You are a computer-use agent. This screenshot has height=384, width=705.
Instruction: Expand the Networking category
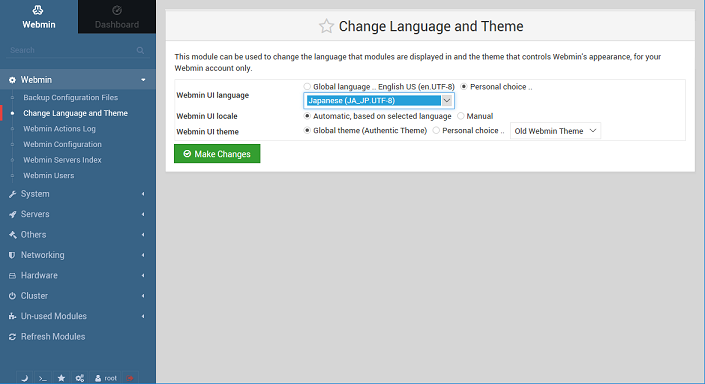pyautogui.click(x=78, y=255)
